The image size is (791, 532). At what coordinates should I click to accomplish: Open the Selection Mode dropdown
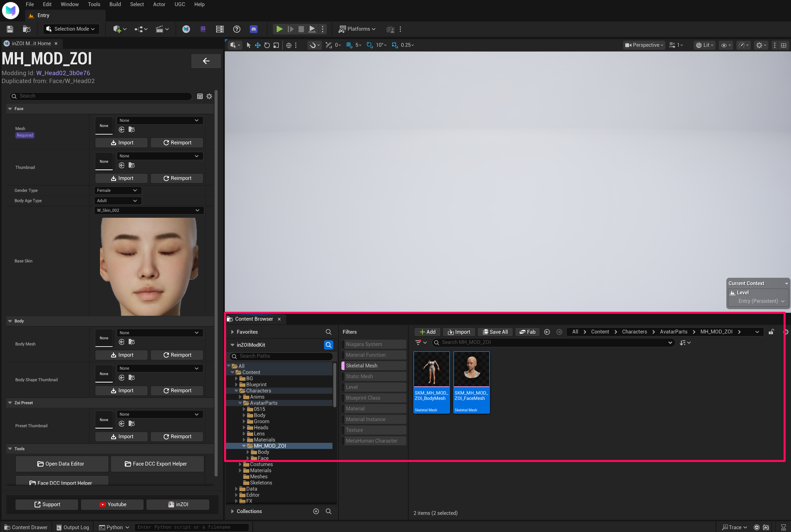coord(71,29)
